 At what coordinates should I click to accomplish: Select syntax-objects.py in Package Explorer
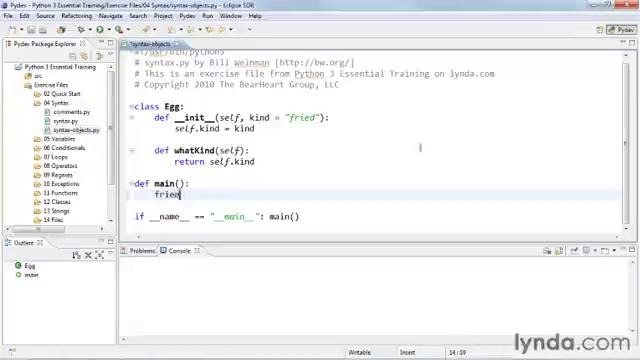pyautogui.click(x=76, y=130)
